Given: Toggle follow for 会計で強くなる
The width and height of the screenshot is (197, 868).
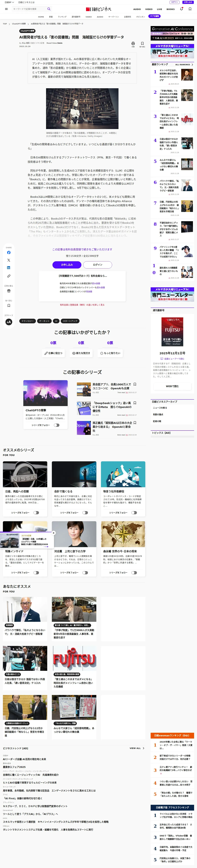Looking at the screenshot, I should click(85, 513).
